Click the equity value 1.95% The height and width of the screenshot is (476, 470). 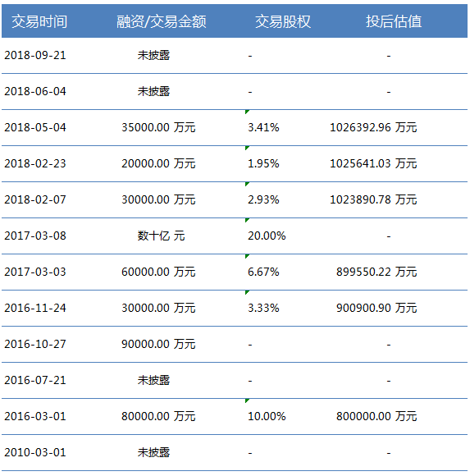[x=263, y=163]
